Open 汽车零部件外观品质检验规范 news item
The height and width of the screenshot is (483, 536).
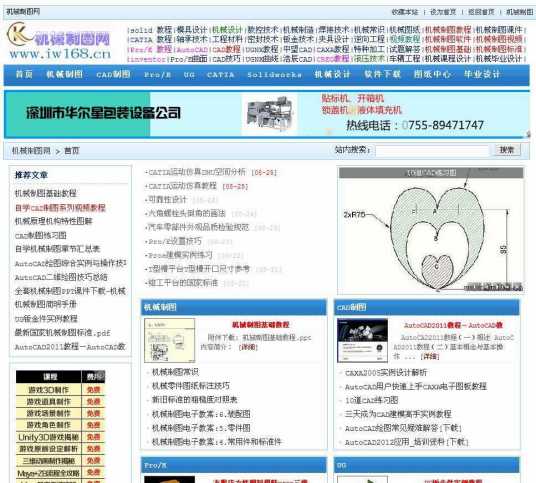(199, 227)
